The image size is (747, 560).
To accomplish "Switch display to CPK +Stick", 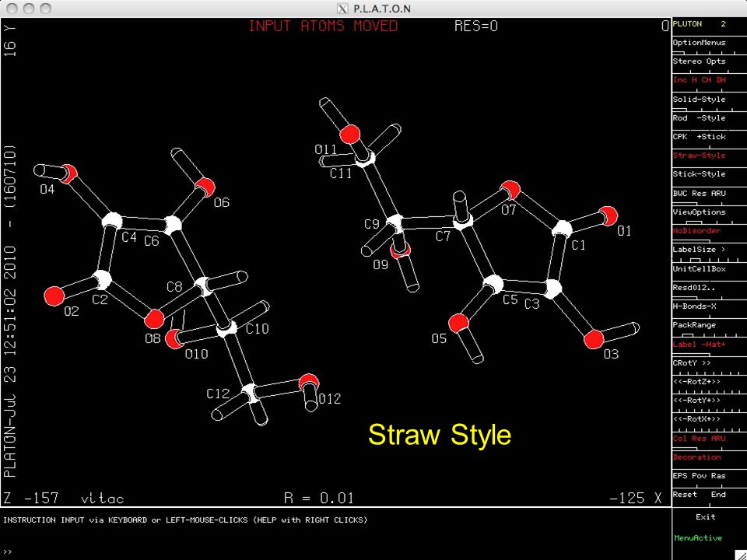I will coord(699,137).
